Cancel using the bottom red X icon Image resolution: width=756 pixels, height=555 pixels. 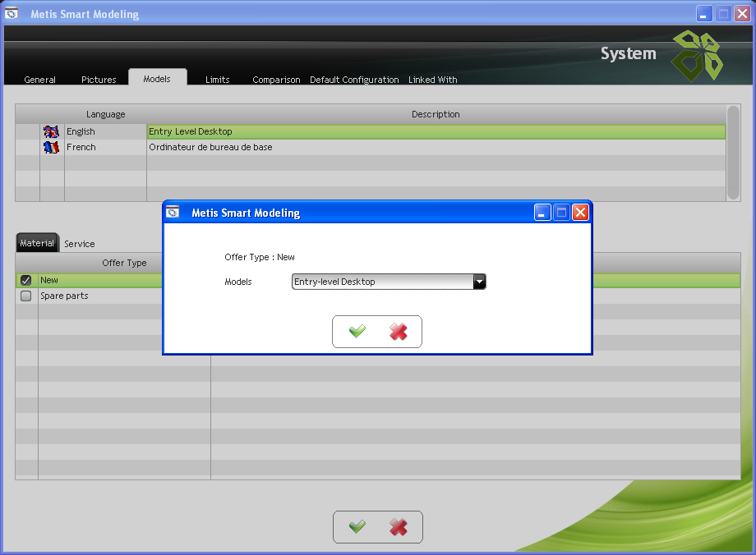point(399,527)
